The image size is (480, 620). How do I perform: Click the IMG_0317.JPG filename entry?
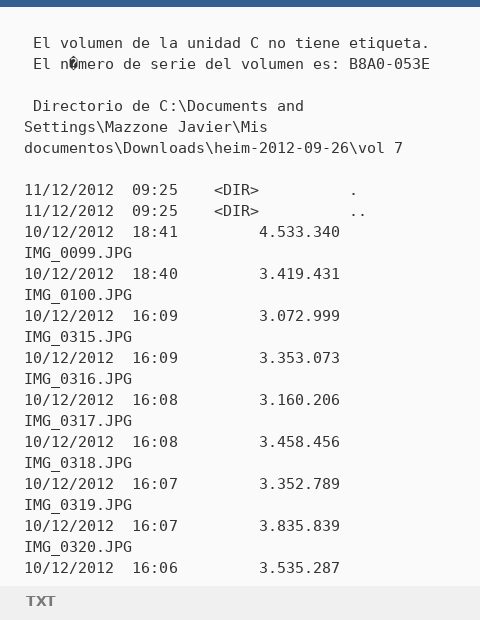(x=78, y=421)
